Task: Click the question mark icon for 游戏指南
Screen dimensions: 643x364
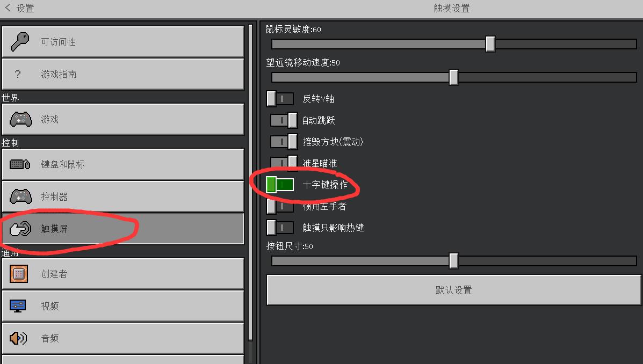Action: pos(18,74)
